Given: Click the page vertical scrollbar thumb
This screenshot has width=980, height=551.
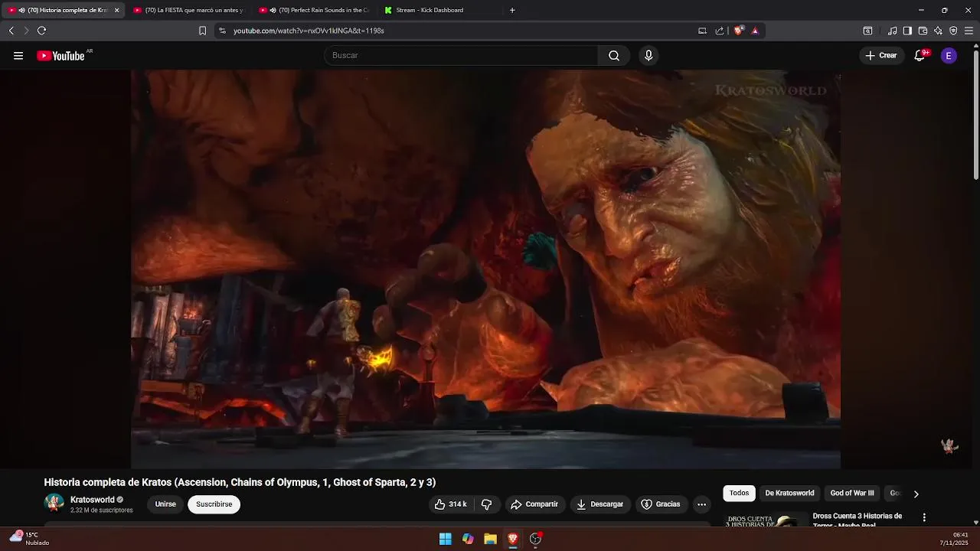Looking at the screenshot, I should (975, 115).
